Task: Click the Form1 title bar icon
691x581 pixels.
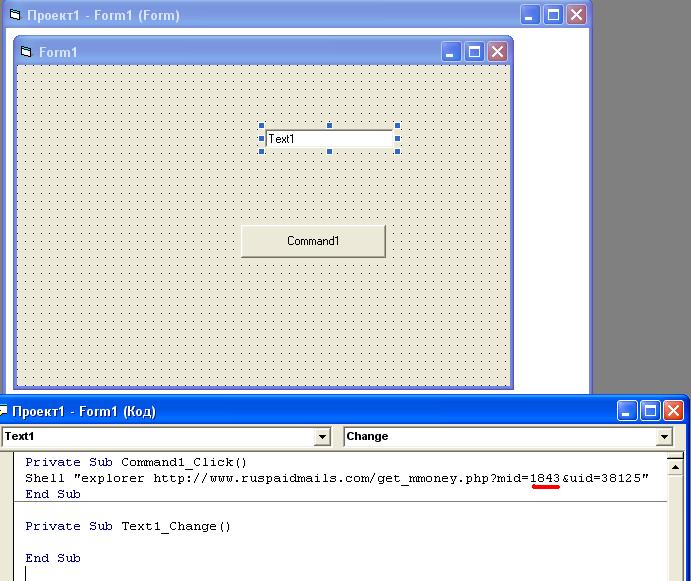Action: click(x=26, y=52)
